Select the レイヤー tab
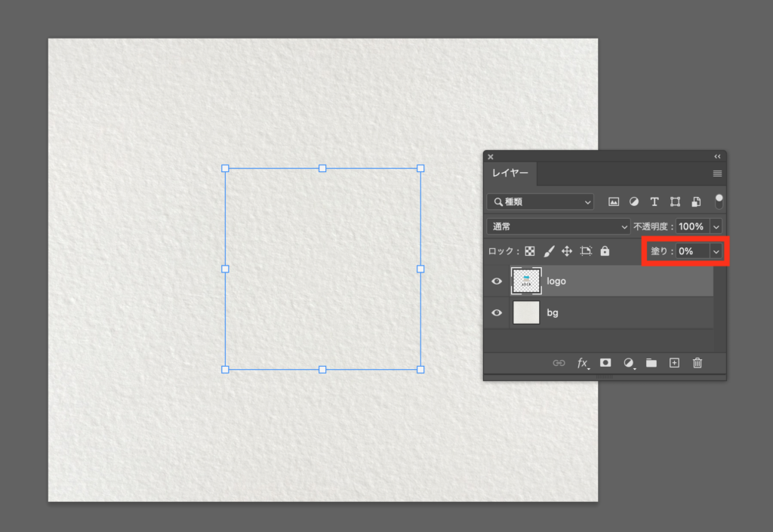Screen dimensions: 773x532 pos(510,173)
